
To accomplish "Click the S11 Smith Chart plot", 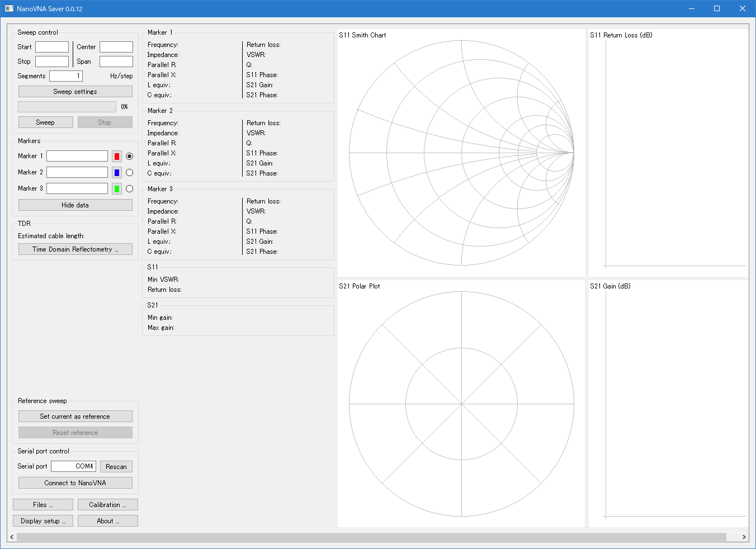I will tap(461, 153).
